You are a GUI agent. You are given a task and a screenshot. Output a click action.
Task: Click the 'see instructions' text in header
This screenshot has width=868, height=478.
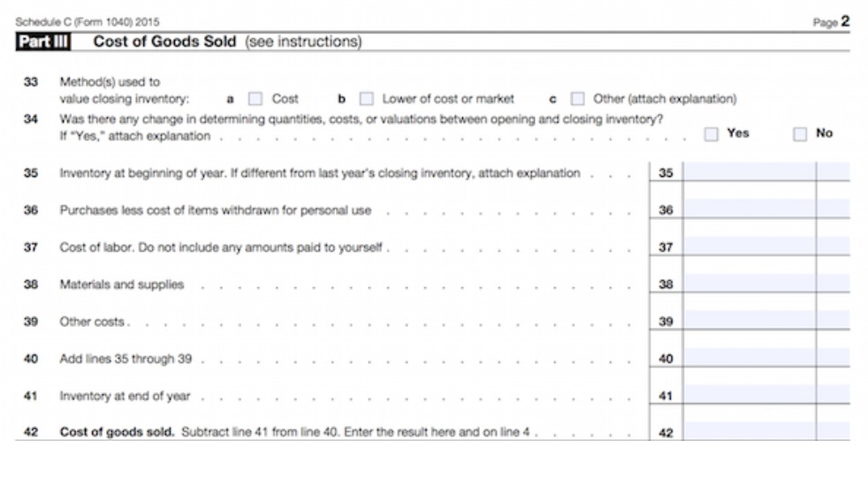tap(303, 42)
